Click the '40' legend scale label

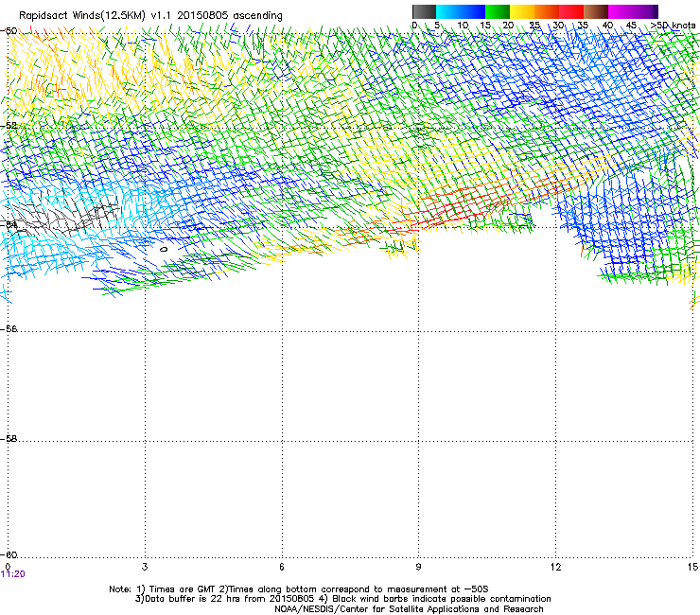pyautogui.click(x=607, y=26)
